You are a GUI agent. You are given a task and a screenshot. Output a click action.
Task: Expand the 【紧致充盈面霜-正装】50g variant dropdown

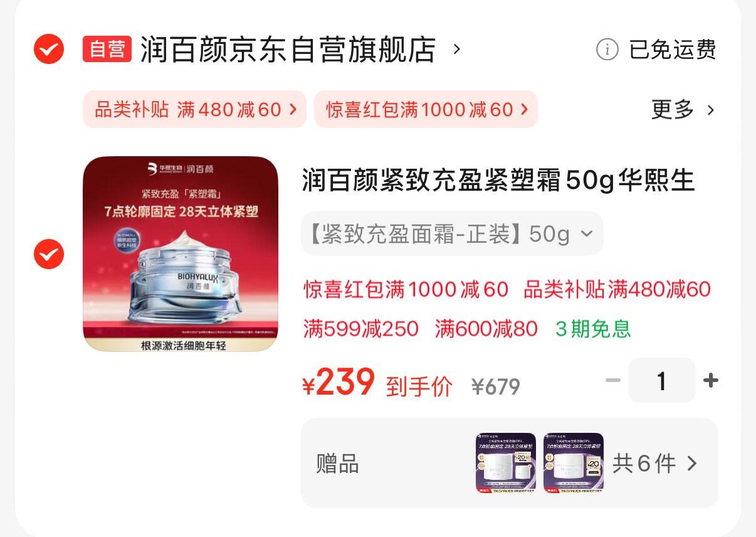tap(452, 234)
